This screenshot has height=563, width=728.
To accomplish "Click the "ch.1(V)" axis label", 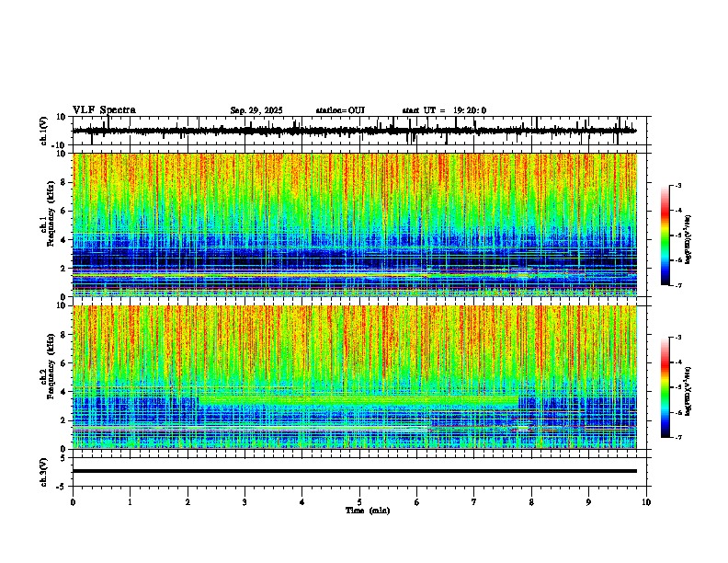I will [x=44, y=131].
